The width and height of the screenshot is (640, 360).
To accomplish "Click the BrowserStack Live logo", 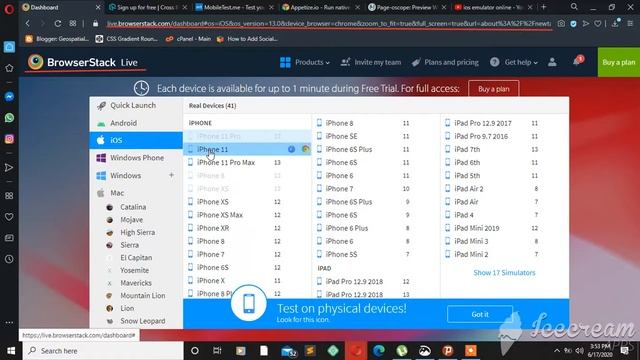I will pyautogui.click(x=83, y=62).
